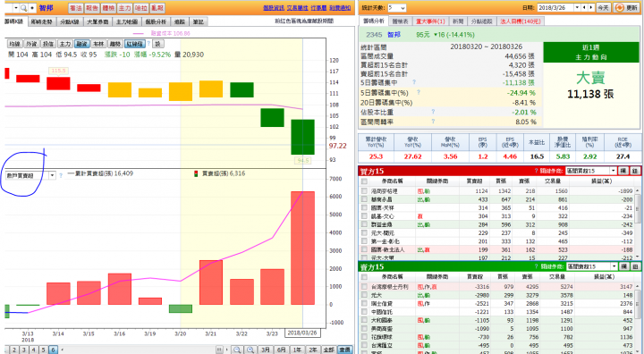The image size is (644, 354).
Task: Toggle the highlighted 紅綠柱 indicator
Action: [x=135, y=44]
